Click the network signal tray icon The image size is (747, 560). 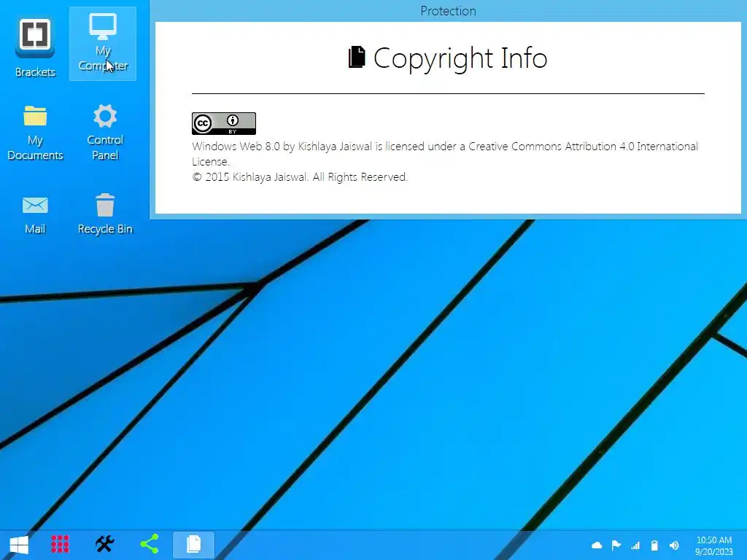[x=635, y=545]
